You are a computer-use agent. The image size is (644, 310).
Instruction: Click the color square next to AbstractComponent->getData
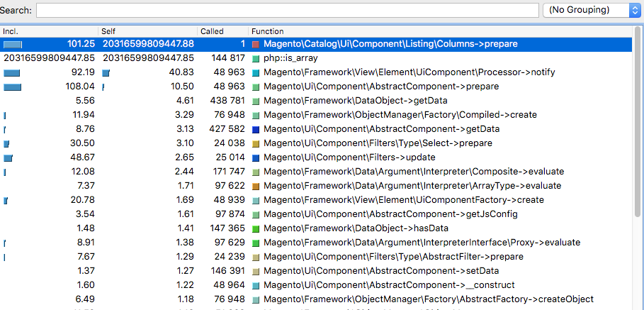[256, 129]
